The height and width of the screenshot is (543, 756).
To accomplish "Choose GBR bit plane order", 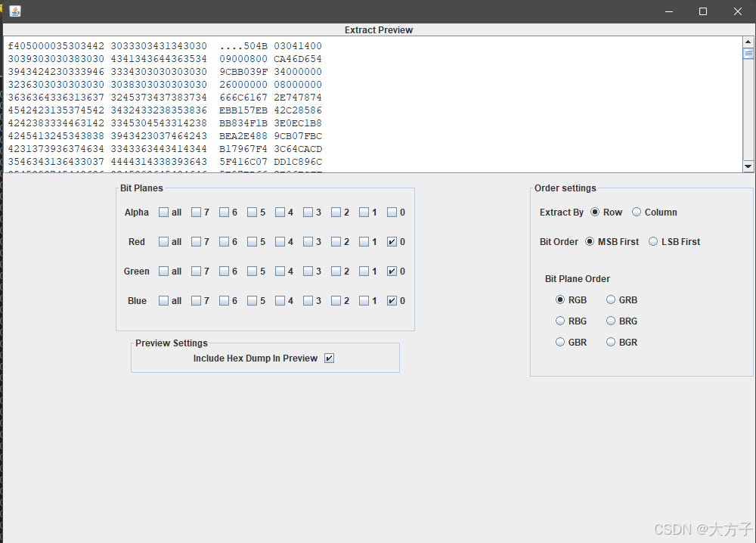I will click(x=559, y=342).
